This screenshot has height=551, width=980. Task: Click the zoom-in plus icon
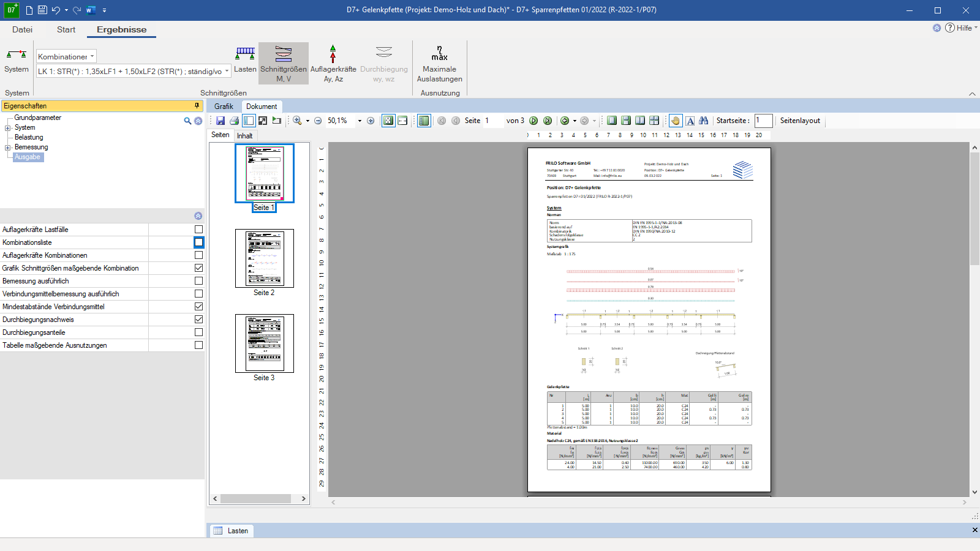click(x=371, y=121)
